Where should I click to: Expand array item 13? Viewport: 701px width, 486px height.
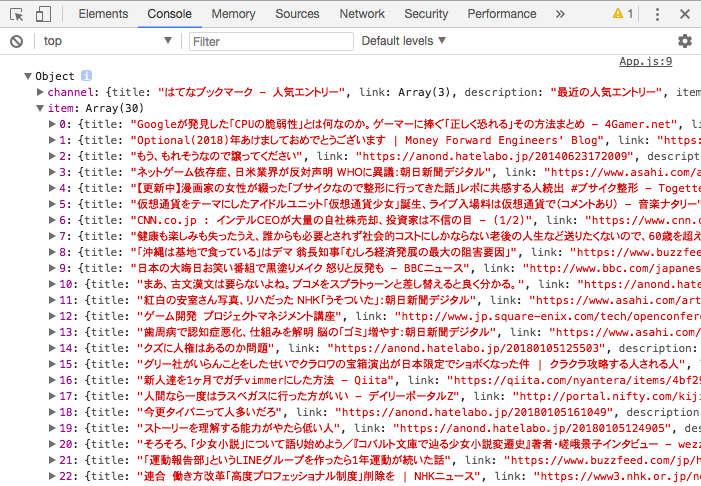(x=52, y=332)
